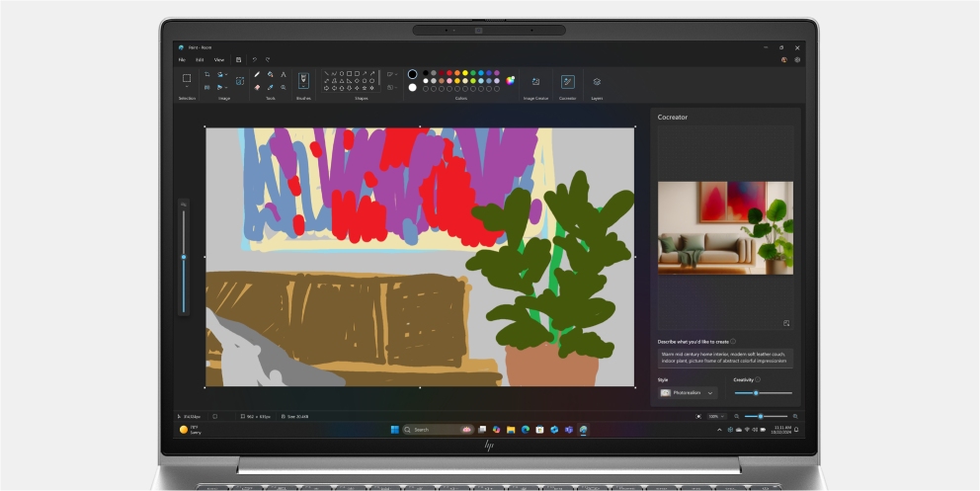Viewport: 980px width, 491px height.
Task: Adjust the Creativity slider
Action: coord(763,393)
